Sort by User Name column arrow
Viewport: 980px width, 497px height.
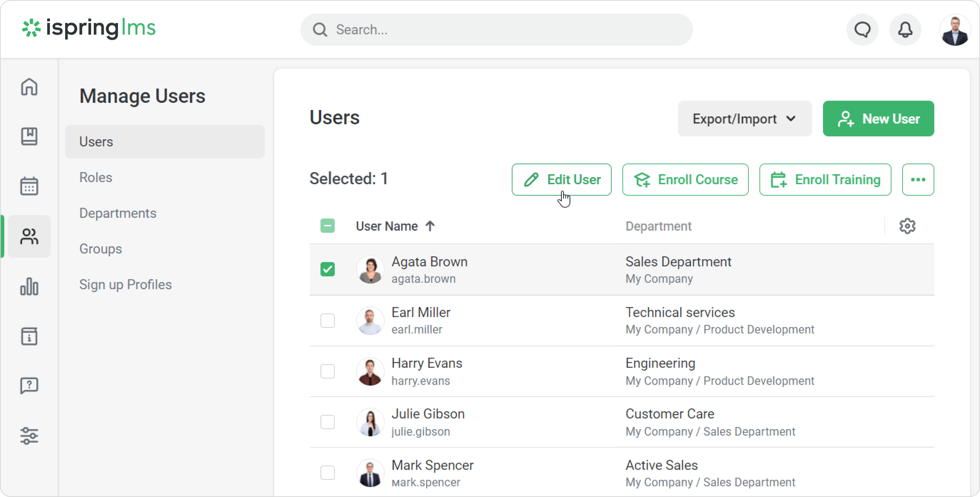click(430, 226)
